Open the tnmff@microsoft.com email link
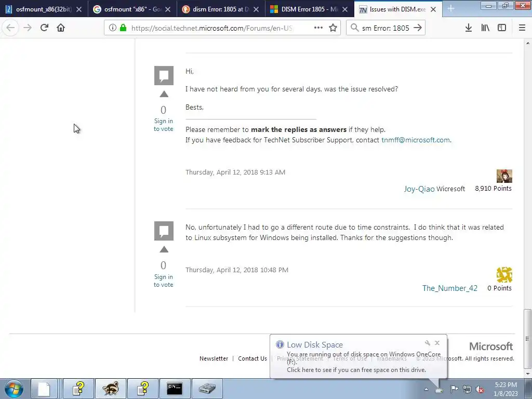This screenshot has width=532, height=399. (416, 140)
